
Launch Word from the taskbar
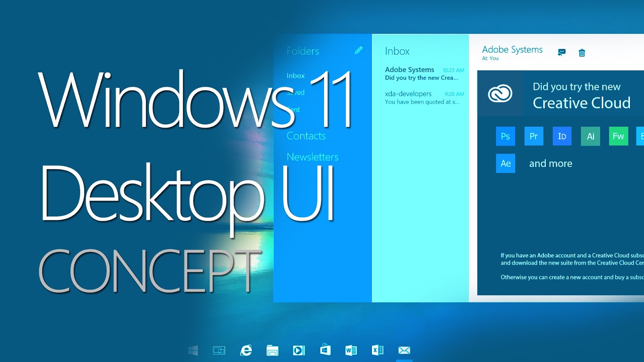point(351,350)
